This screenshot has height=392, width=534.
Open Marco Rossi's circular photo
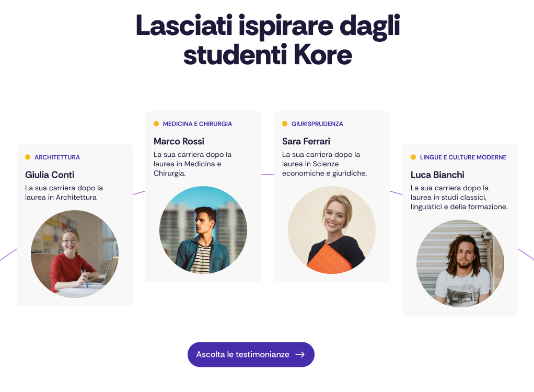point(203,230)
